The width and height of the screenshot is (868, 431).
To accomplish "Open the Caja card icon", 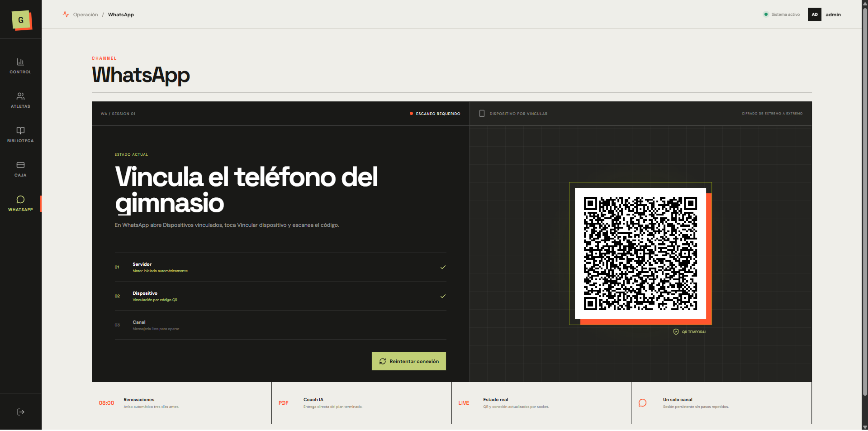I will click(x=20, y=165).
